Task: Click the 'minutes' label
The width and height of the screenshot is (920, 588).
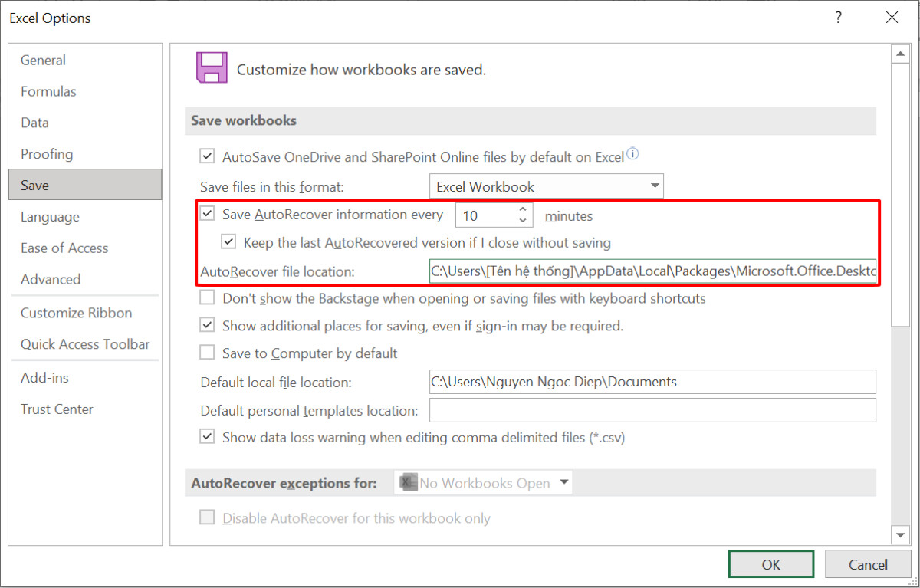Action: click(569, 215)
